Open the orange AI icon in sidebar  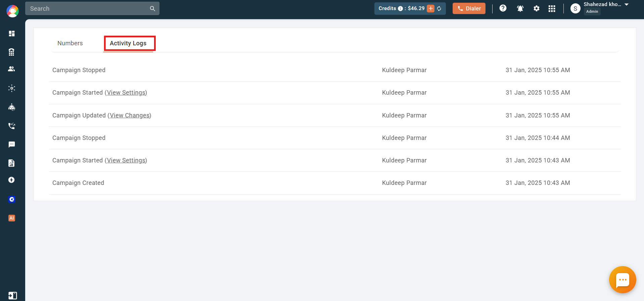coord(12,218)
